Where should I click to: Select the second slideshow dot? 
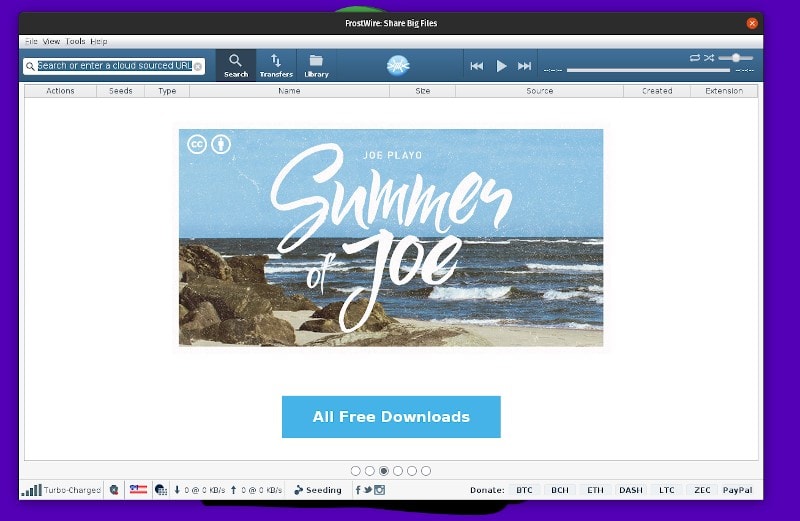[x=370, y=471]
